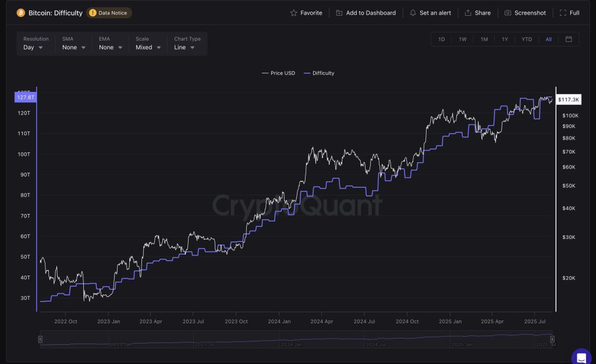596x364 pixels.
Task: Select the 1Y time range tab
Action: pos(505,40)
